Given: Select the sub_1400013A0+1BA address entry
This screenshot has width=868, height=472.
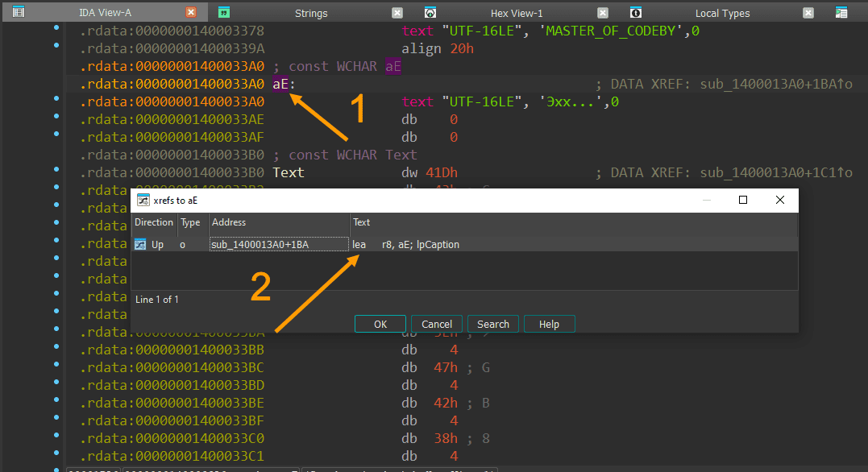Looking at the screenshot, I should pos(260,244).
